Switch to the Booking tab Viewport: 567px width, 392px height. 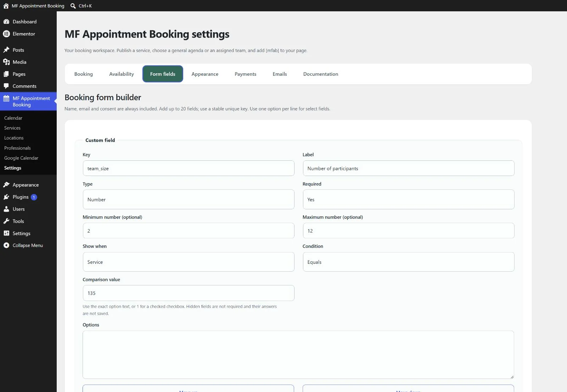[84, 74]
